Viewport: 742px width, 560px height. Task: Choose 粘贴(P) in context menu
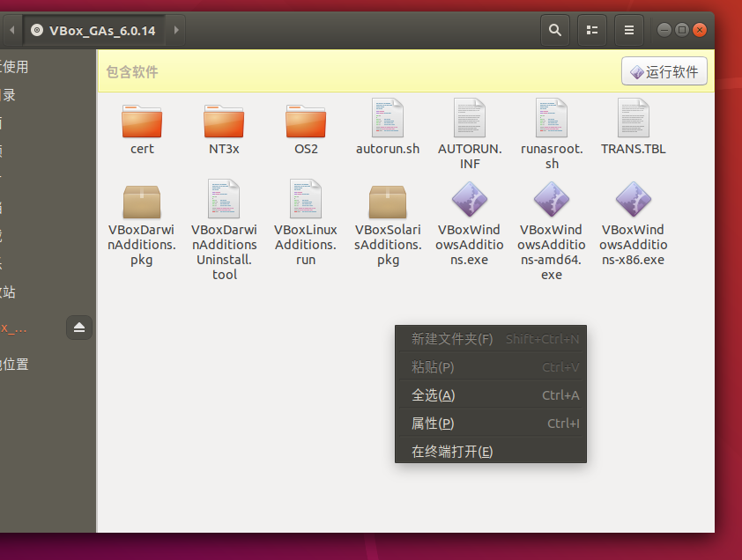point(491,367)
